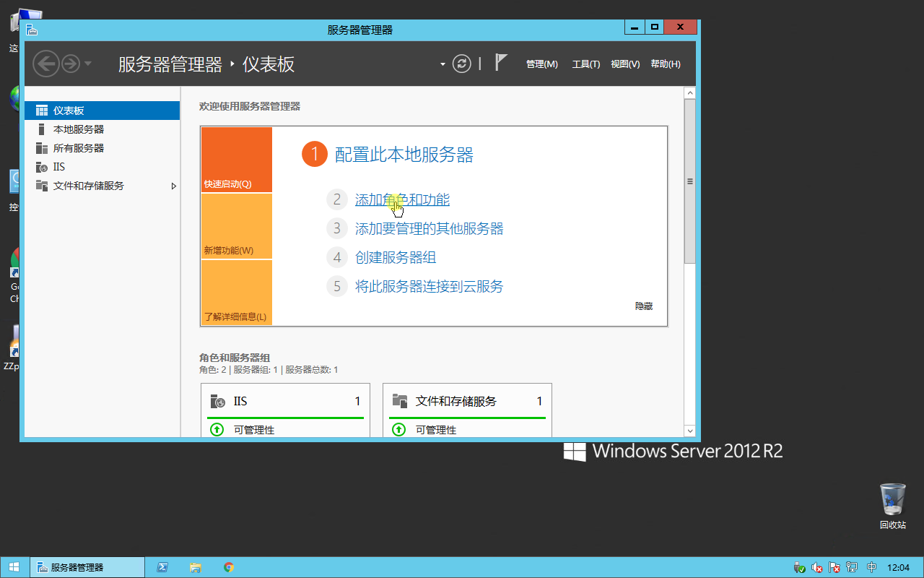The height and width of the screenshot is (578, 924).
Task: Open the navigation history dropdown arrow
Action: click(x=88, y=64)
